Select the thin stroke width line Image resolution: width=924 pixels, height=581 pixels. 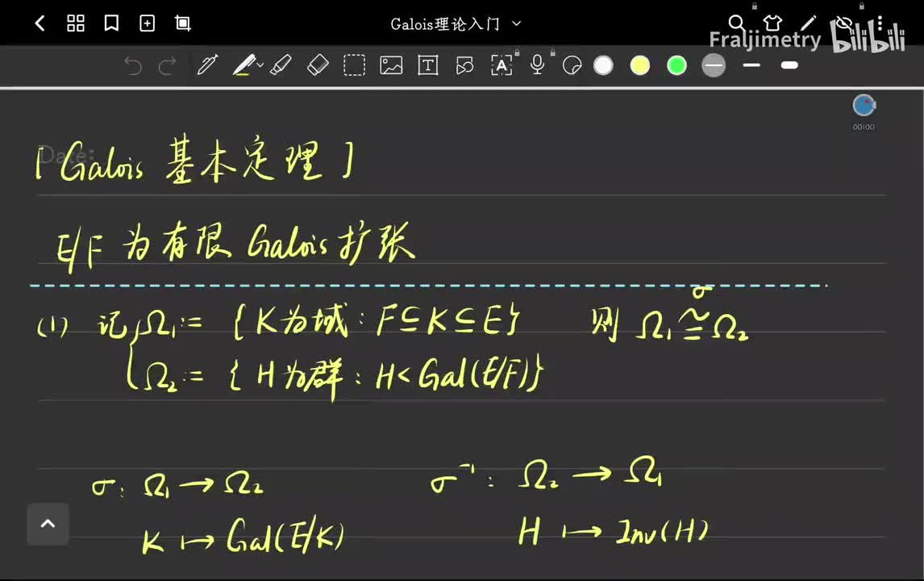click(x=751, y=65)
